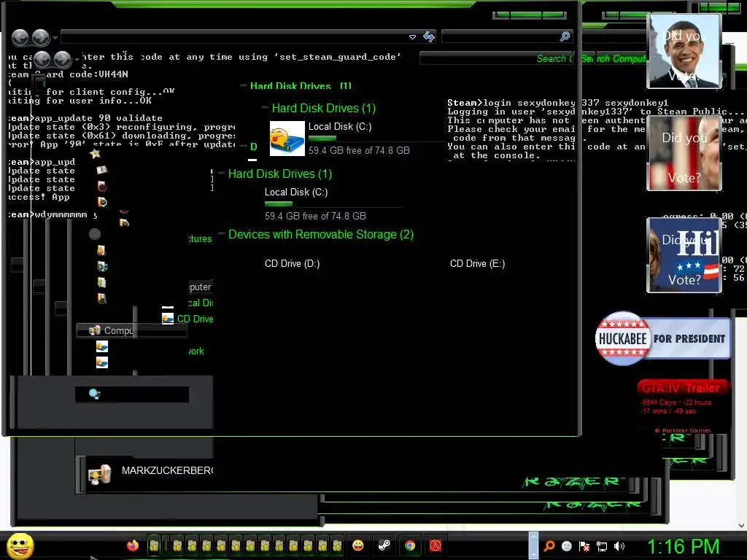
Task: Click the emoji hard drive icon
Action: [287, 139]
